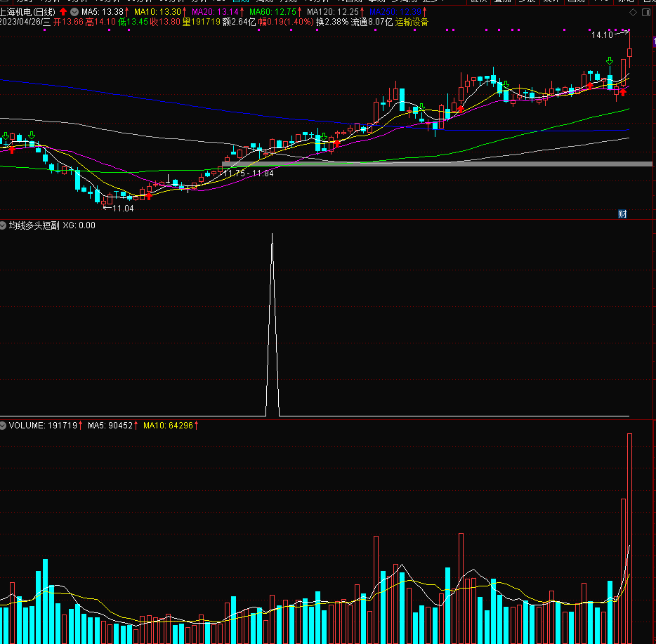The height and width of the screenshot is (644, 656).
Task: Click the volume value 量191719
Action: (202, 22)
